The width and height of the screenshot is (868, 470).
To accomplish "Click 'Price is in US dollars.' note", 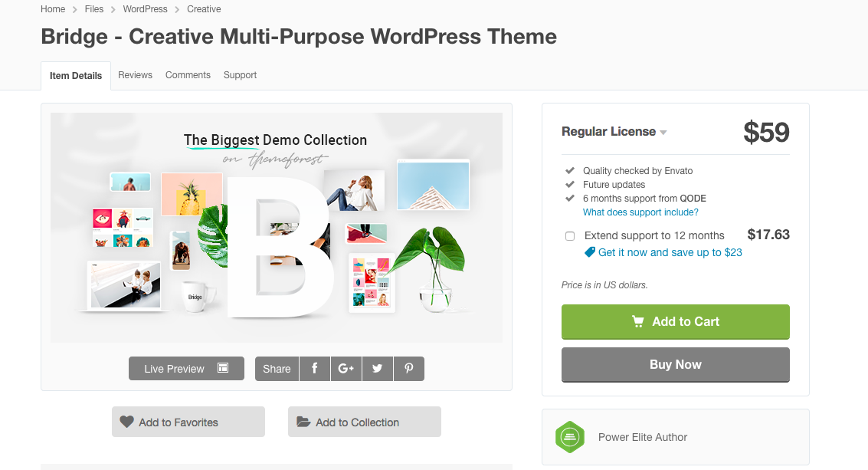I will pos(604,285).
